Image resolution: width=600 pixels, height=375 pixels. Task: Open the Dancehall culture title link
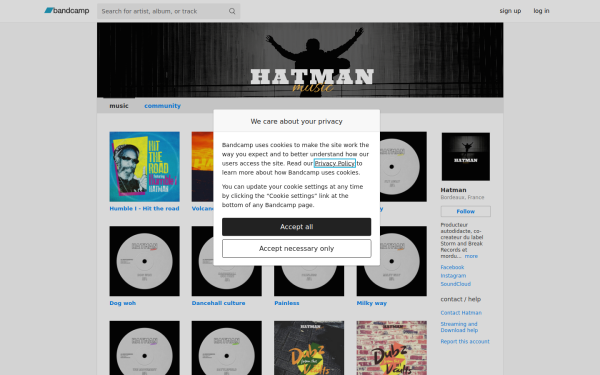(218, 303)
